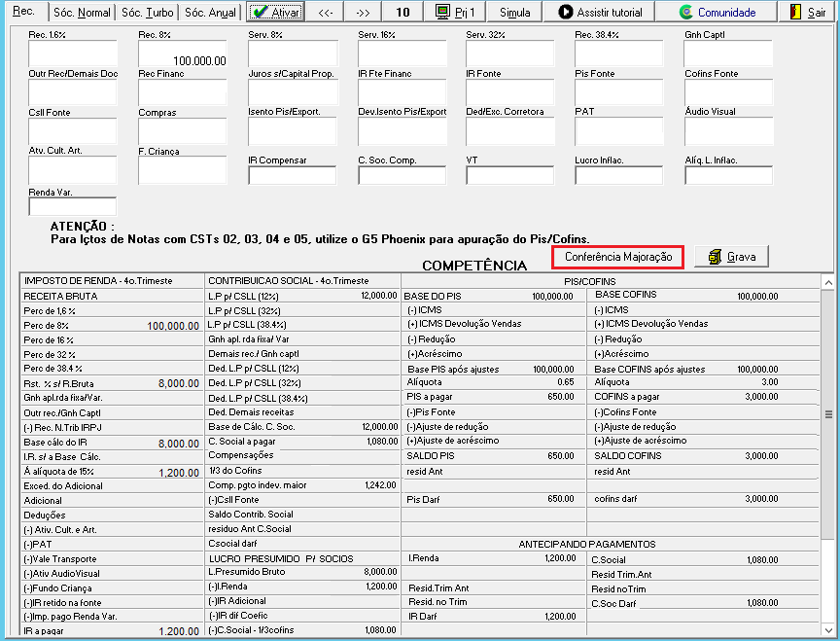
Task: Focus the Serv. 16% input field
Action: [x=402, y=53]
